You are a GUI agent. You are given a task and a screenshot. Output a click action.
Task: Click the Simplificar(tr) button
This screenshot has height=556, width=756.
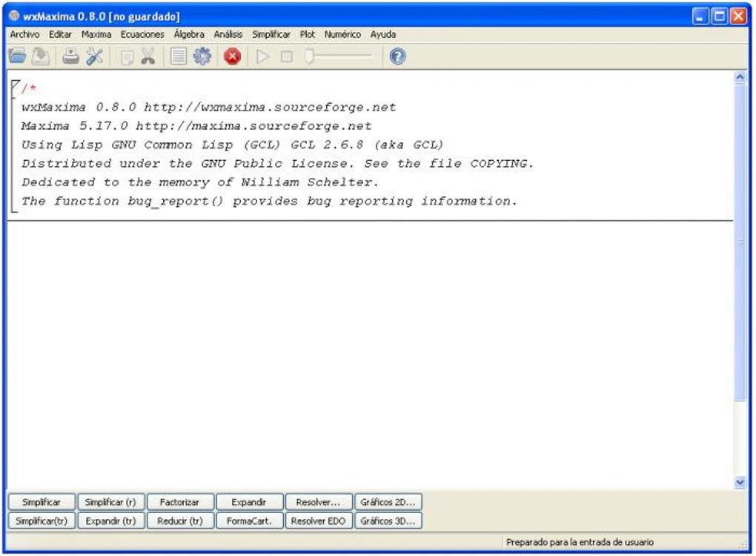42,521
